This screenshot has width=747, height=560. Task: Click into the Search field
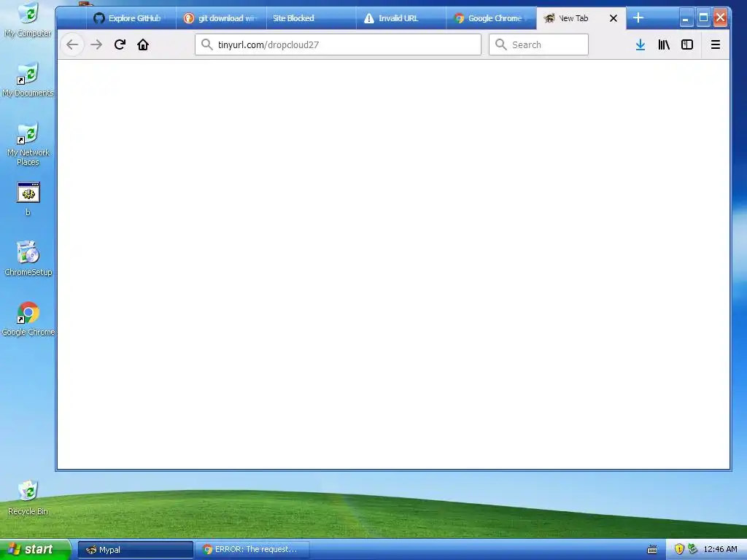(x=538, y=44)
